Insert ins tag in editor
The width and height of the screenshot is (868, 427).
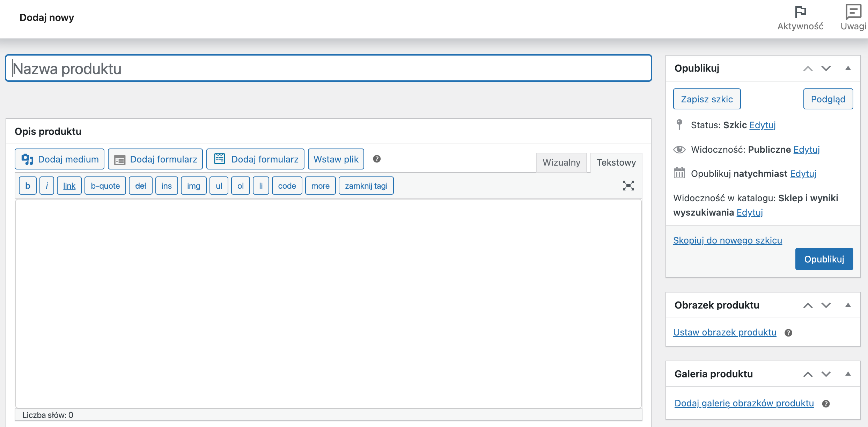[167, 186]
